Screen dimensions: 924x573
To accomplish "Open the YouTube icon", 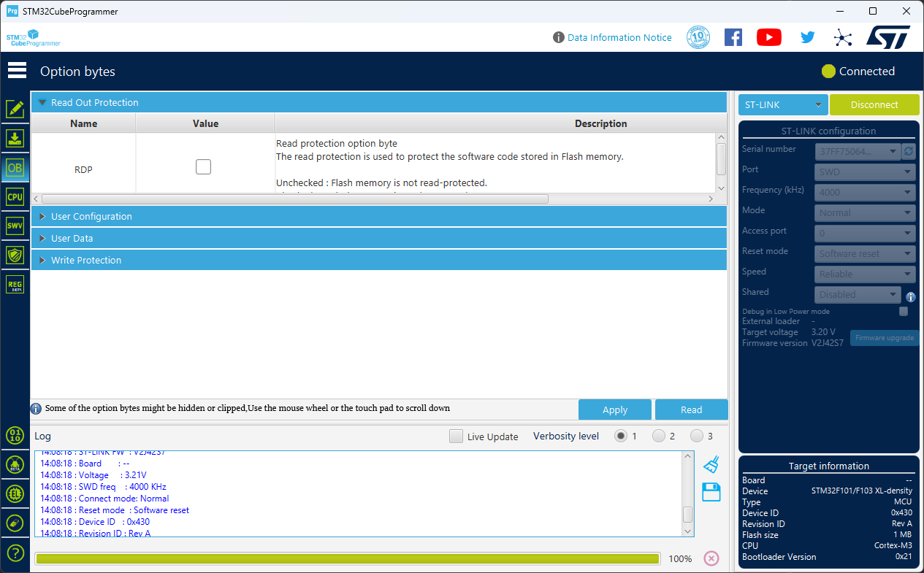I will tap(769, 37).
